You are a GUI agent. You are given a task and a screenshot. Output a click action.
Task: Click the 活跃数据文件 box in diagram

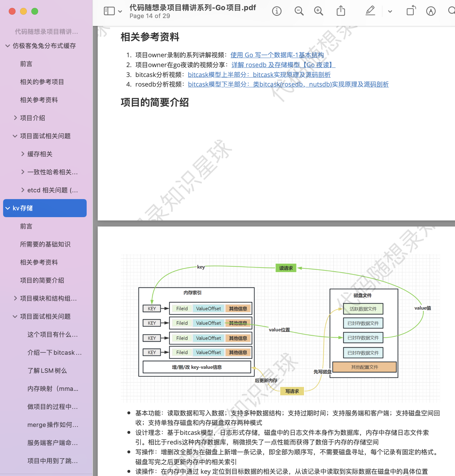(x=363, y=309)
